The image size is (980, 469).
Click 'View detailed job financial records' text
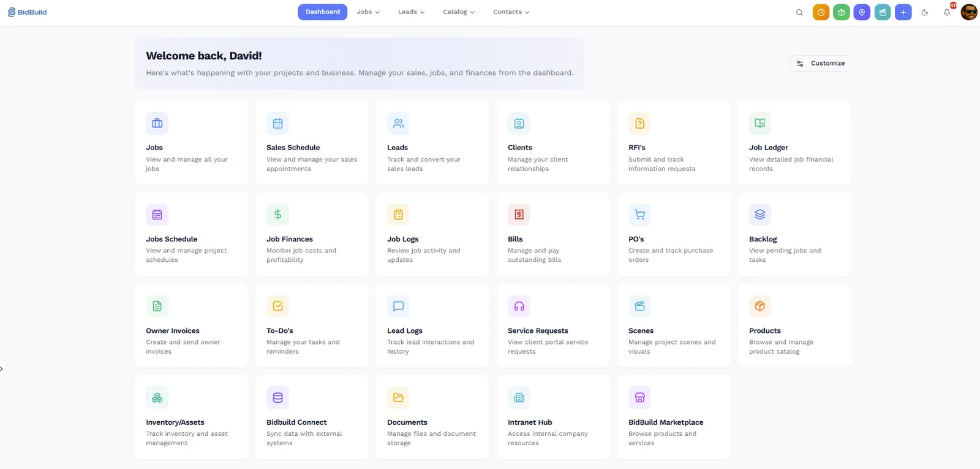[x=791, y=164]
